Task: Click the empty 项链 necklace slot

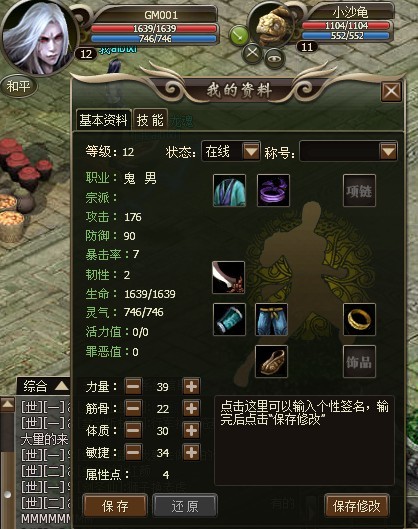Action: tap(359, 191)
